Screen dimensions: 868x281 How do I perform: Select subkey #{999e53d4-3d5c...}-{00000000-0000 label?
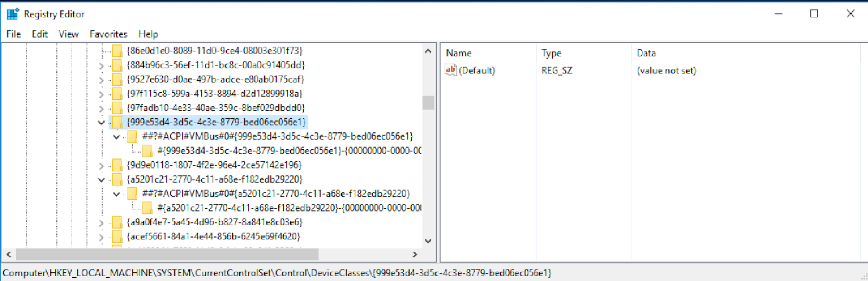pyautogui.click(x=289, y=151)
